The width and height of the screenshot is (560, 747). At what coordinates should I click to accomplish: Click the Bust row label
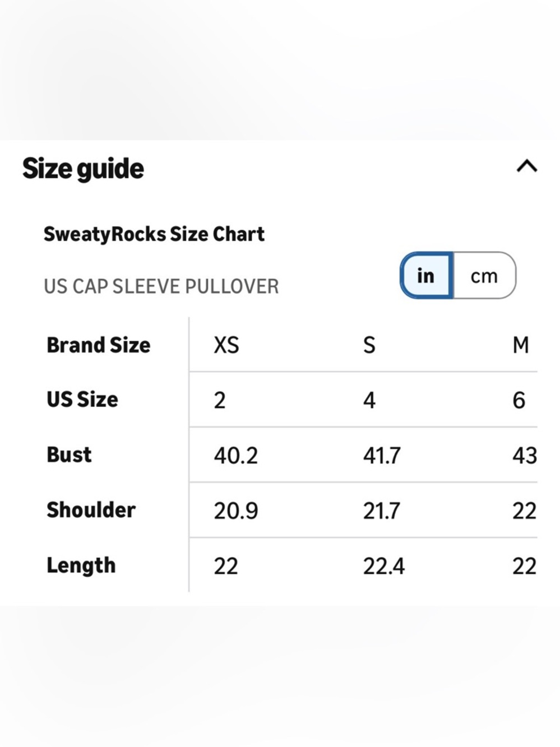click(69, 454)
